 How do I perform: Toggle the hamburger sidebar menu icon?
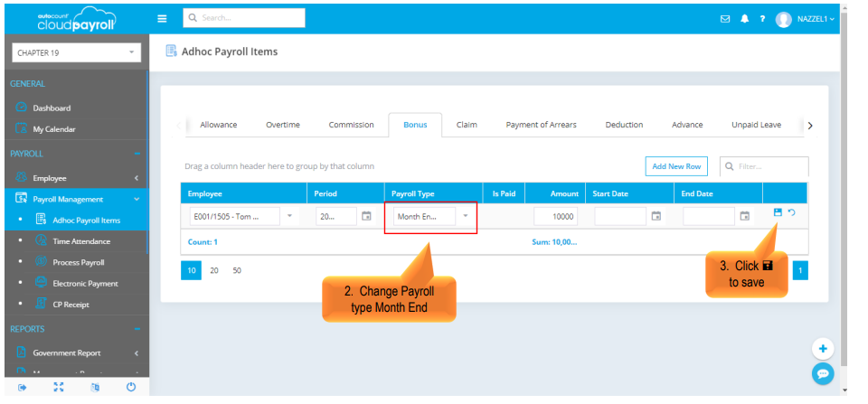click(163, 18)
